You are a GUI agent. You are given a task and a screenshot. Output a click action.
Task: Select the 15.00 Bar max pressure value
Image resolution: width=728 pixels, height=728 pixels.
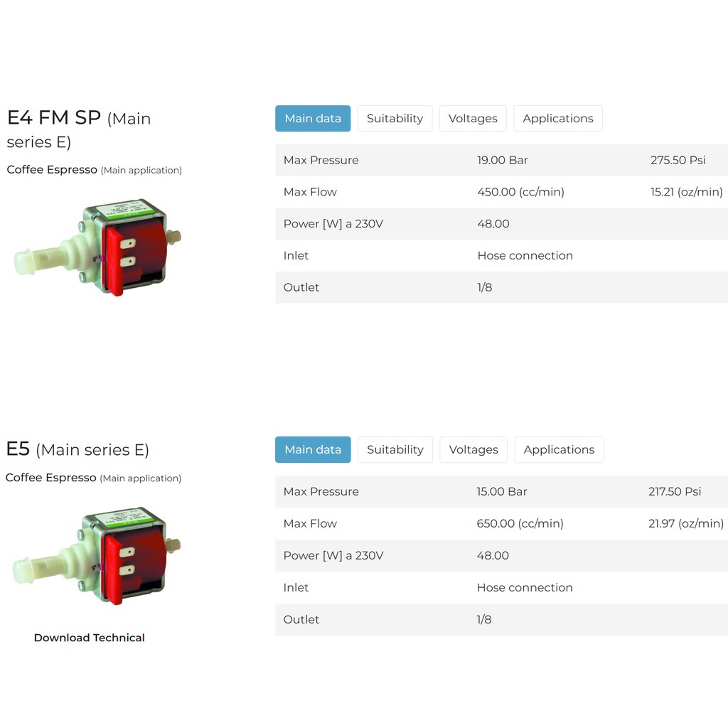point(502,491)
